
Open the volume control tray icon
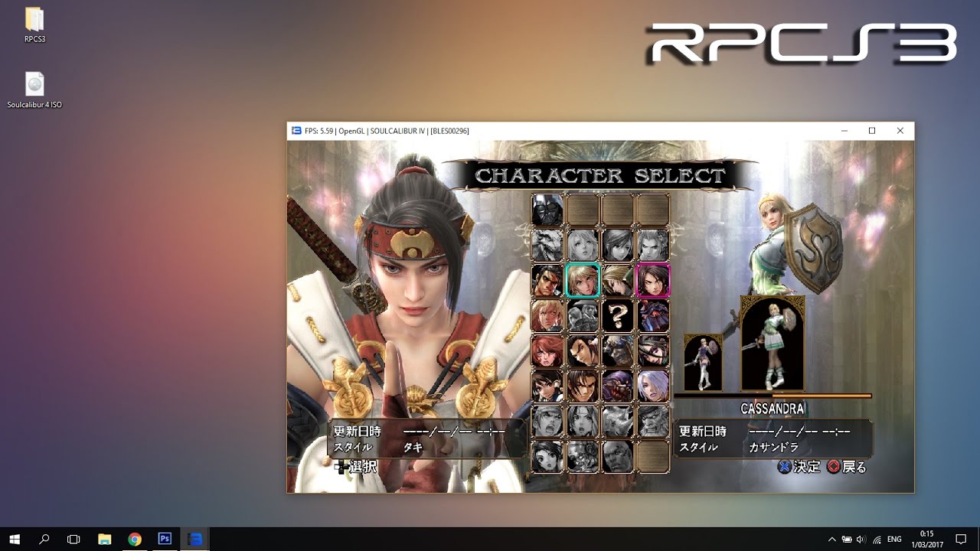click(861, 539)
